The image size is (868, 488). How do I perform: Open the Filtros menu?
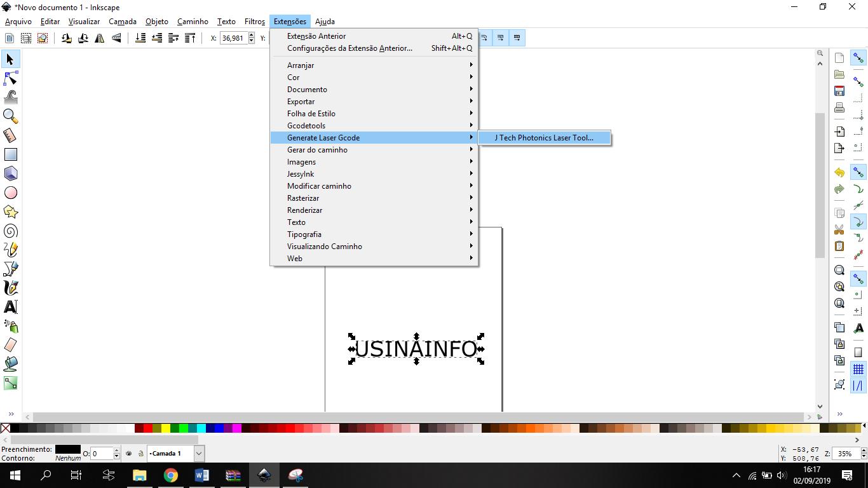tap(255, 22)
